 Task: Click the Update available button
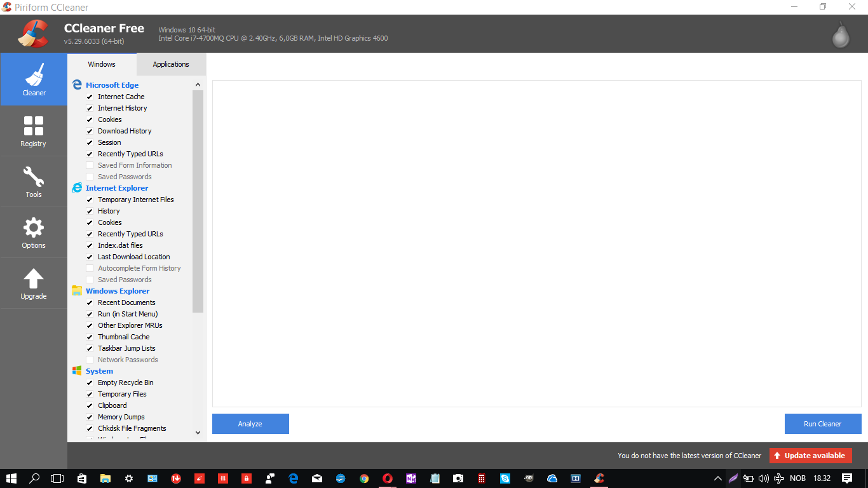click(x=811, y=456)
